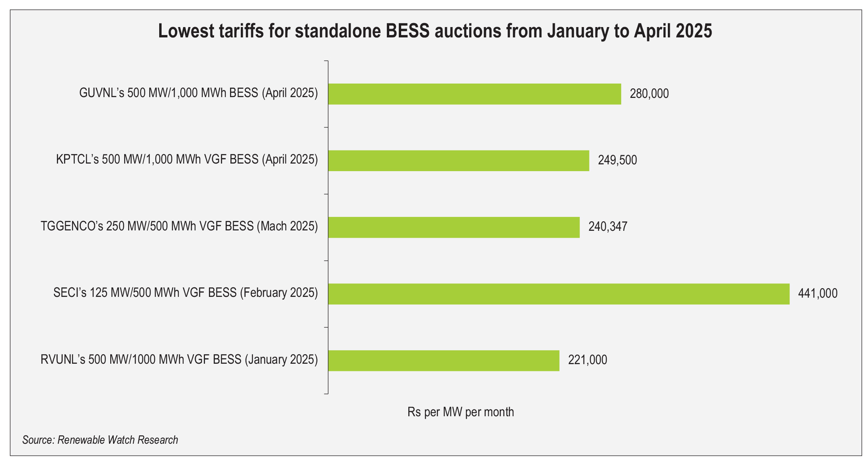868x466 pixels.
Task: Select the GUVNL April 2025 bar
Action: pyautogui.click(x=474, y=94)
